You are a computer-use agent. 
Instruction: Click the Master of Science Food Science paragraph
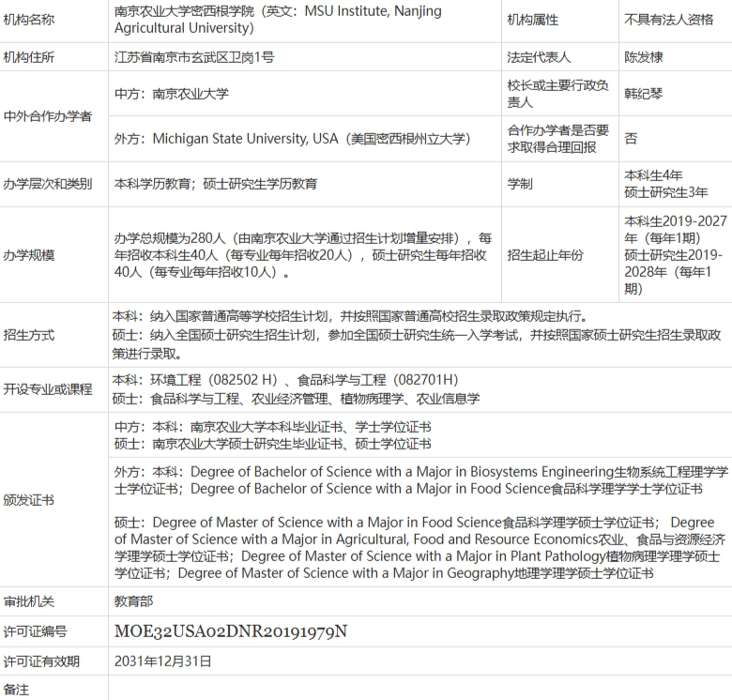[x=419, y=547]
